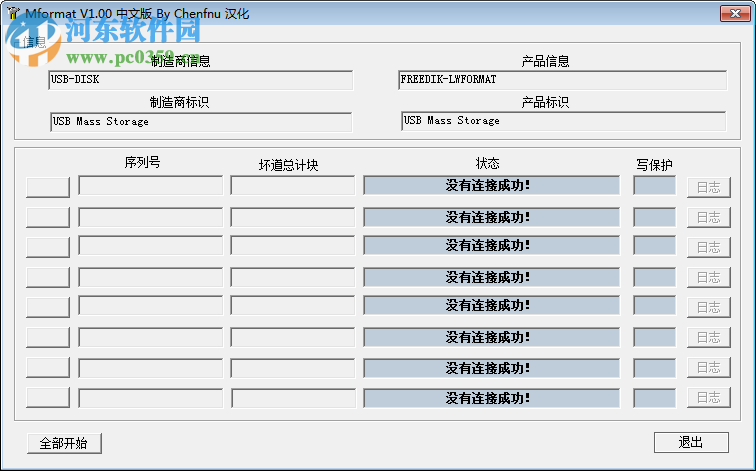Click the 制造商标识 label

(179, 102)
